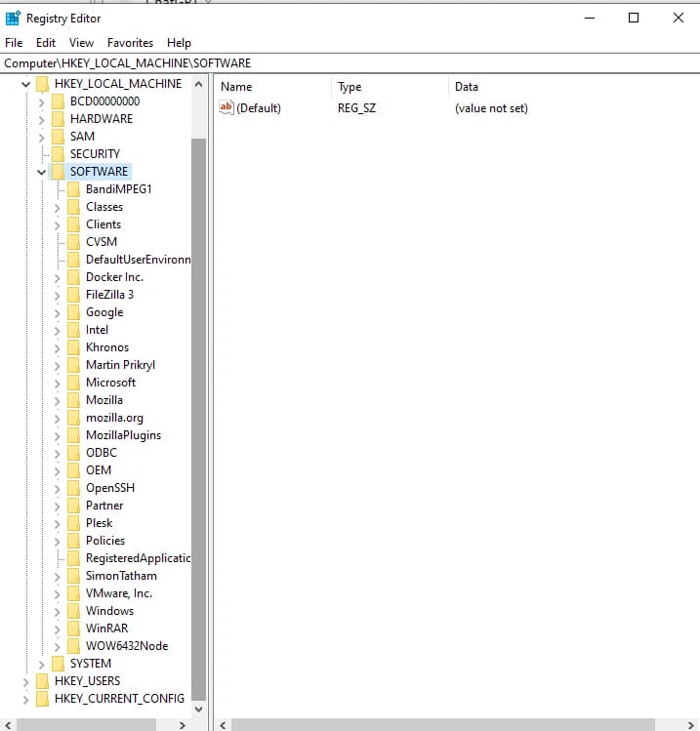The height and width of the screenshot is (731, 700).
Task: Expand the Google key
Action: pyautogui.click(x=57, y=313)
